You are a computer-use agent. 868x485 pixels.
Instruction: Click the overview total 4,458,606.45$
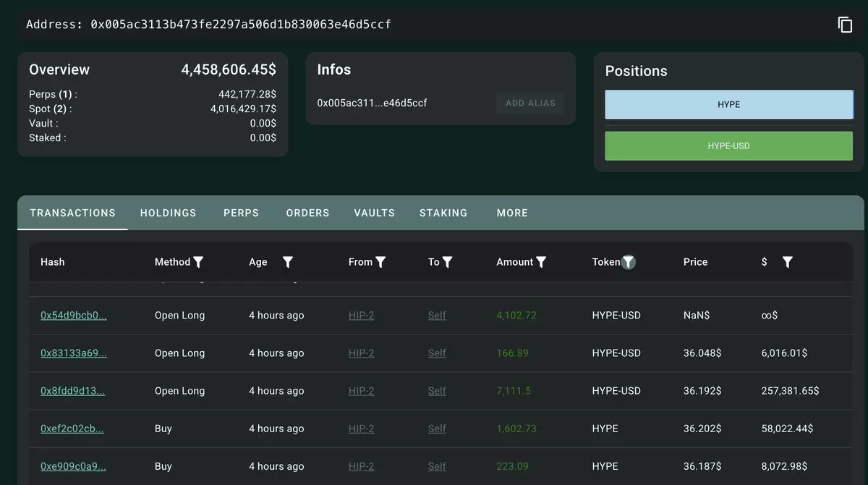point(229,69)
